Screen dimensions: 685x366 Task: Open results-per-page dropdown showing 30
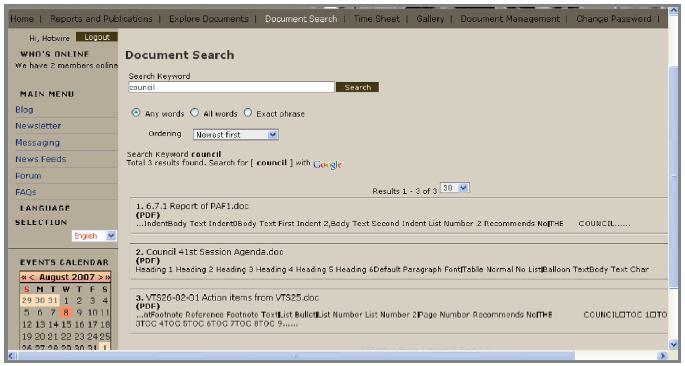455,188
